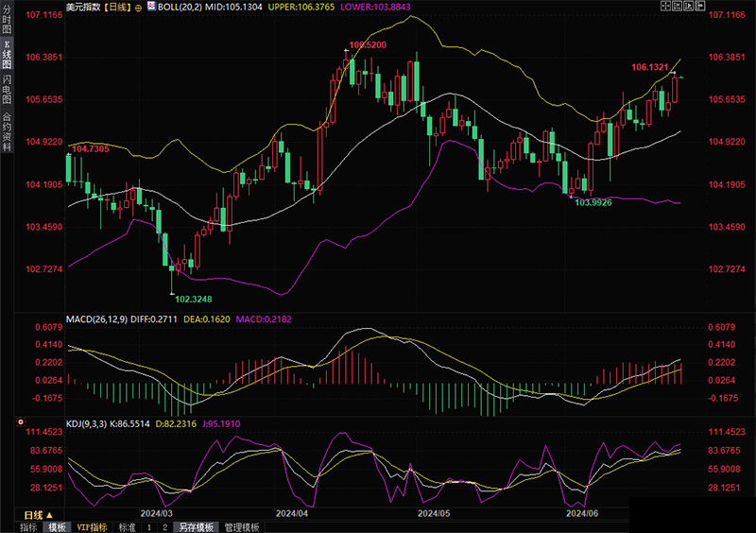Click the 另存模板 button

(x=193, y=527)
